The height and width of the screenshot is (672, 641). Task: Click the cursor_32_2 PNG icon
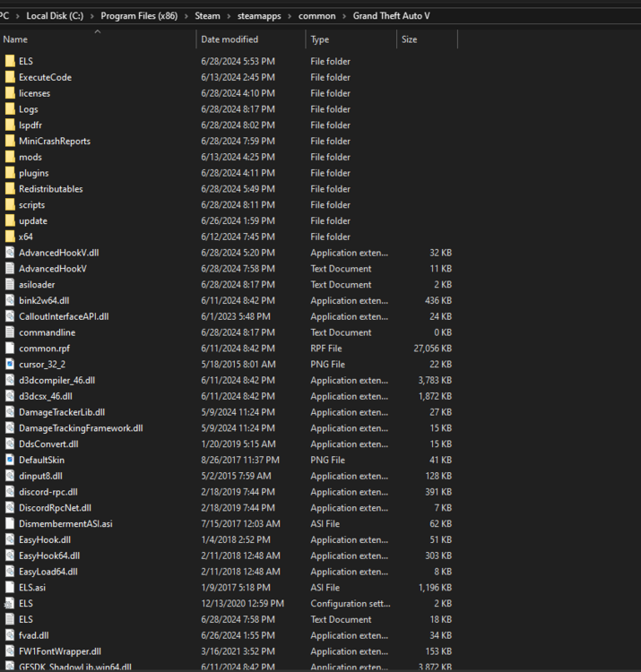pyautogui.click(x=10, y=365)
